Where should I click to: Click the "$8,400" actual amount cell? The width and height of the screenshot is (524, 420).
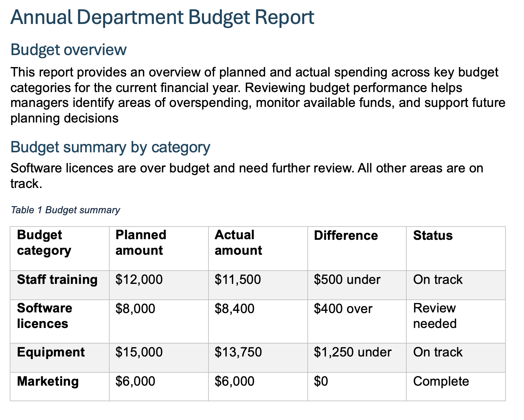(258, 321)
